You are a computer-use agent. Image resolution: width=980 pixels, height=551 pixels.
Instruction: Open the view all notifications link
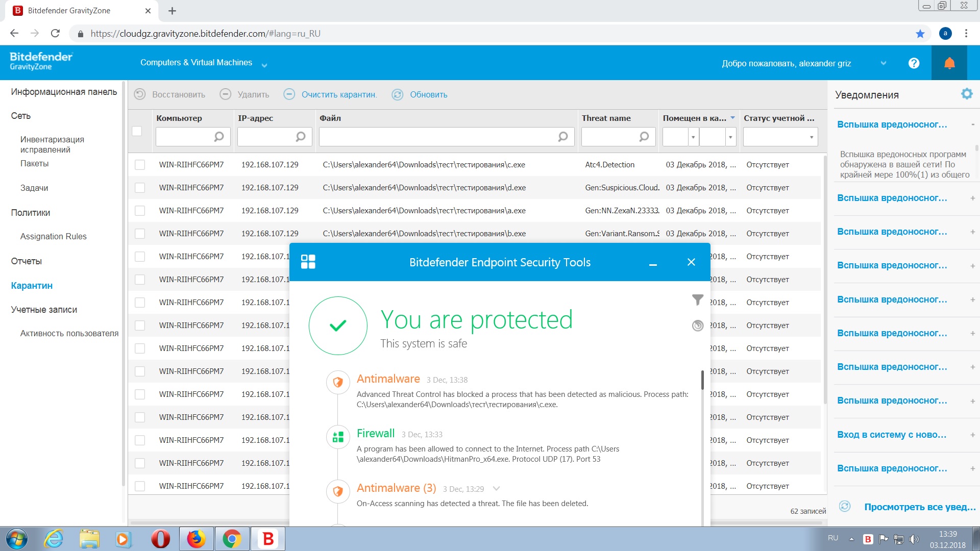pos(919,507)
